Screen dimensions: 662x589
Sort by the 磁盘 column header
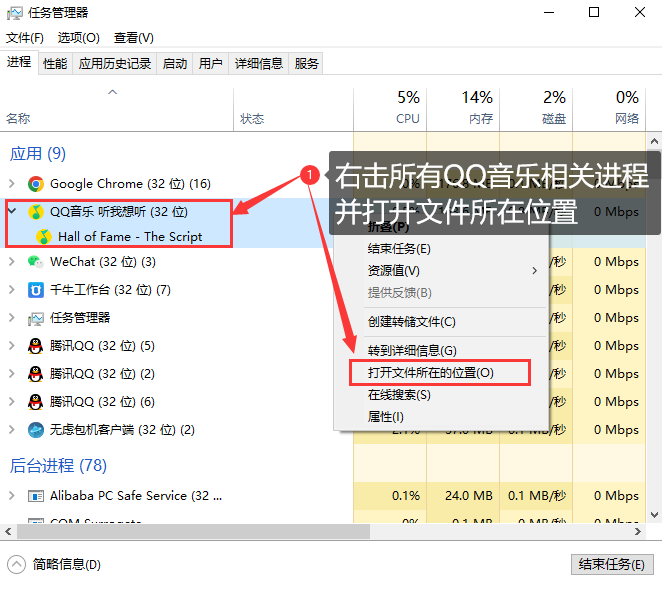(x=536, y=110)
